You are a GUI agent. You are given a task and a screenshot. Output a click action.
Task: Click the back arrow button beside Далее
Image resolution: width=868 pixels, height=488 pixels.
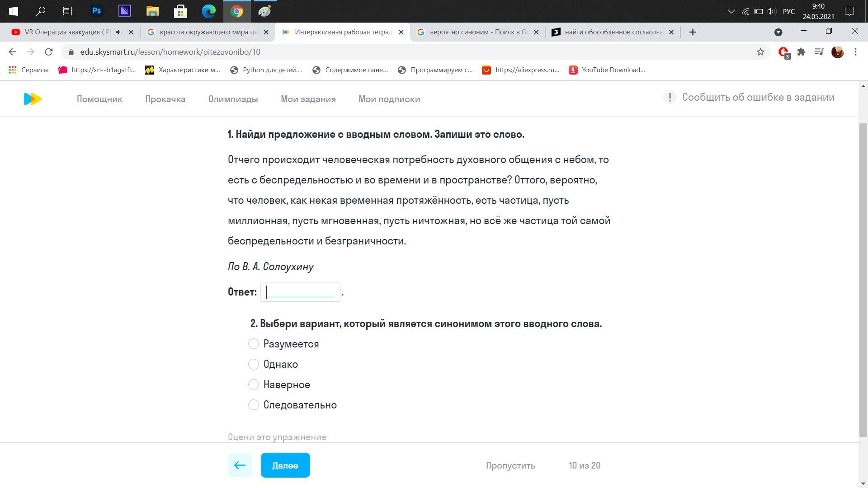point(240,465)
